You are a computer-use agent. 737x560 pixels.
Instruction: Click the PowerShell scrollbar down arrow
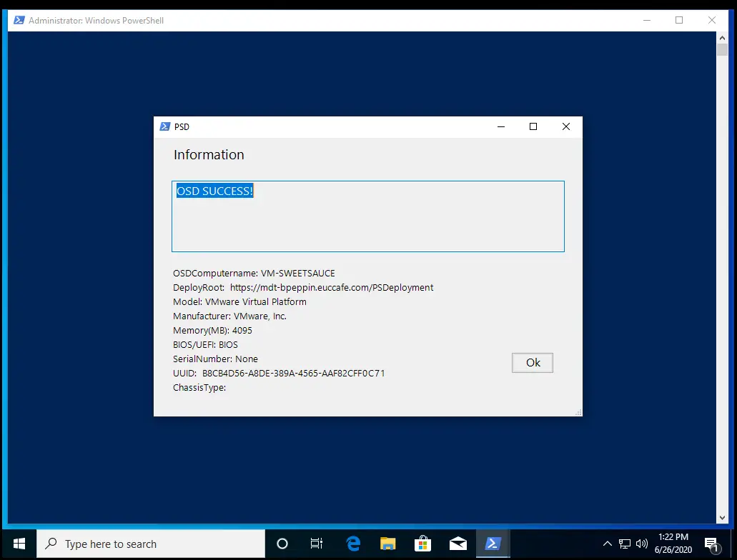pos(722,518)
